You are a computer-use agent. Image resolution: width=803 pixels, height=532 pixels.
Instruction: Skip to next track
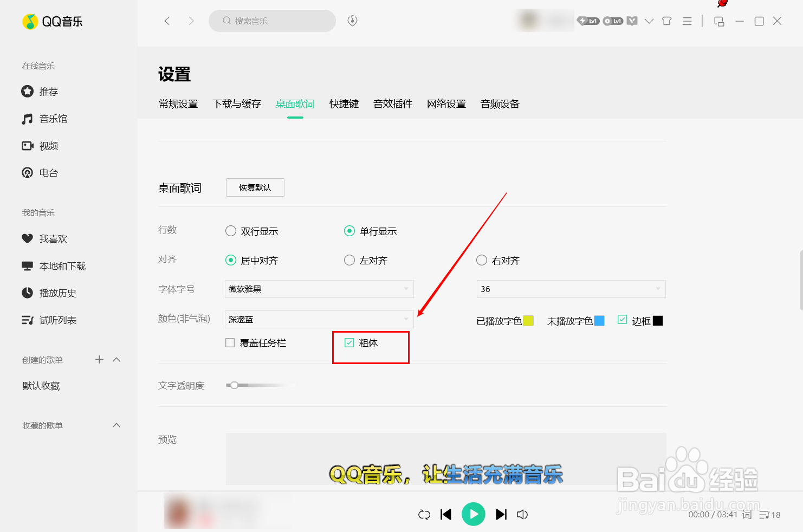502,514
